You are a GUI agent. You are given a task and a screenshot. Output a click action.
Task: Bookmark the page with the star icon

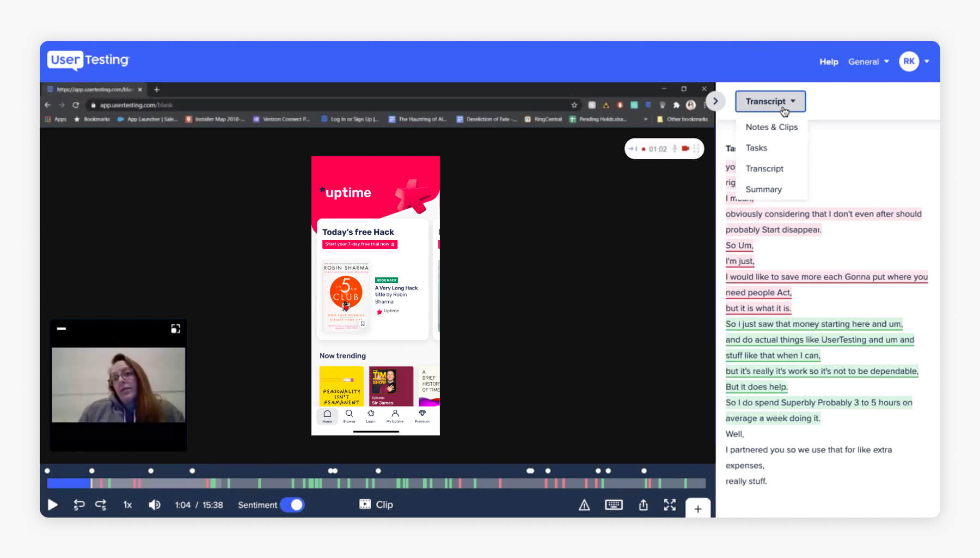tap(574, 105)
